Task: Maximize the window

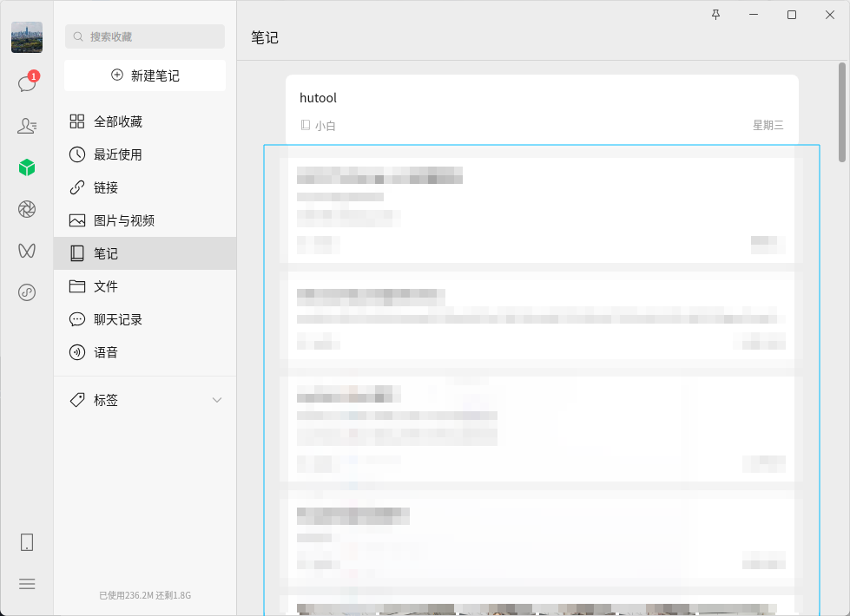Action: tap(792, 15)
